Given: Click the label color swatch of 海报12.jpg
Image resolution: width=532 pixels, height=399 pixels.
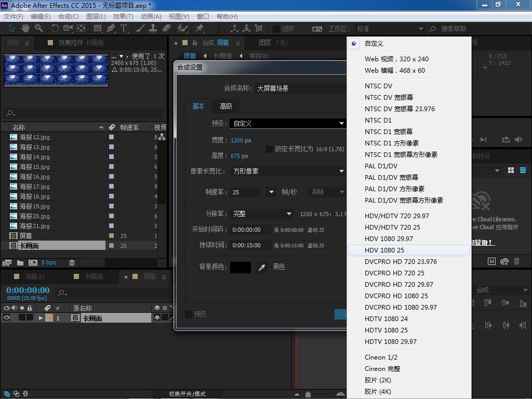Looking at the screenshot, I should point(111,137).
